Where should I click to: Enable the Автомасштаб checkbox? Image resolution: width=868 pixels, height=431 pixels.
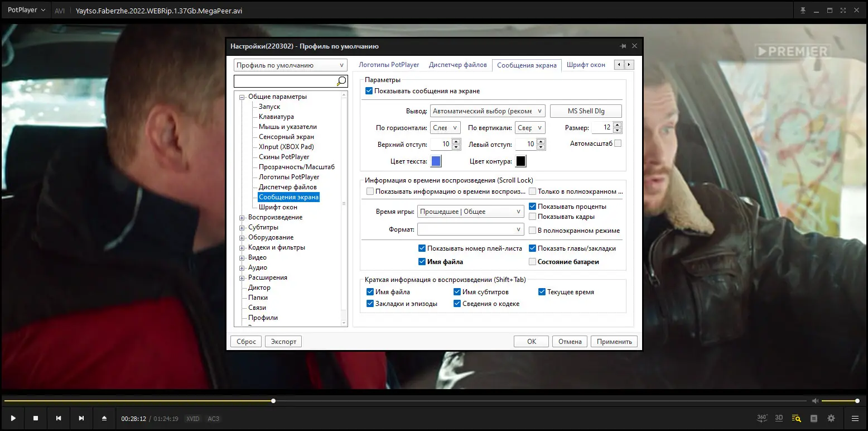[618, 143]
